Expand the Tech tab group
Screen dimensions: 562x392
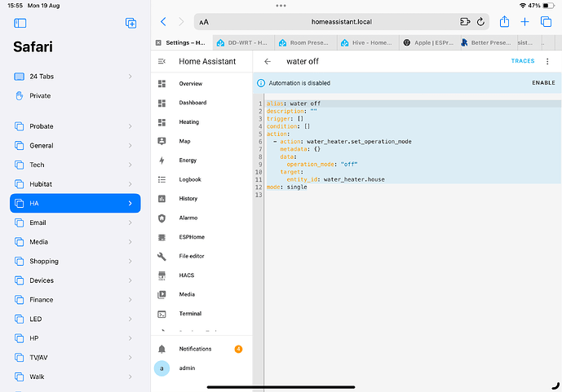pos(131,165)
